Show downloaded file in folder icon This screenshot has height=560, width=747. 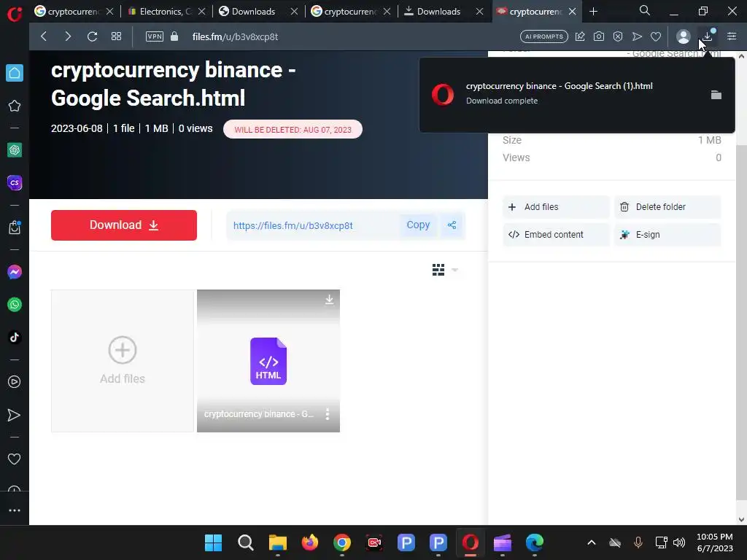pyautogui.click(x=716, y=95)
